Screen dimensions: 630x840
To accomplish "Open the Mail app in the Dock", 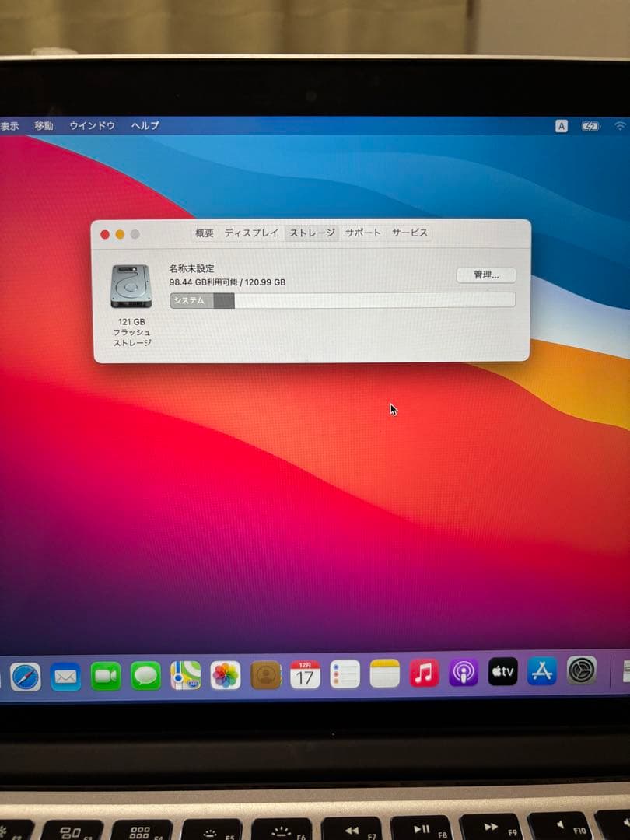I will [65, 677].
